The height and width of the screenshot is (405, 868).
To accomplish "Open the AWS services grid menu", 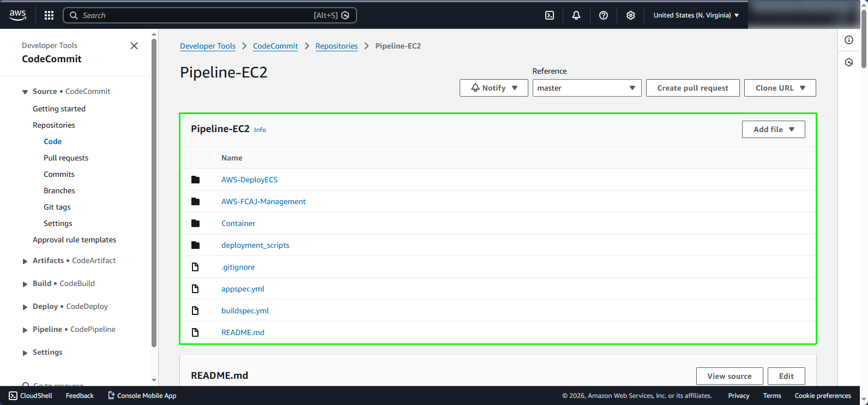I will tap(49, 15).
